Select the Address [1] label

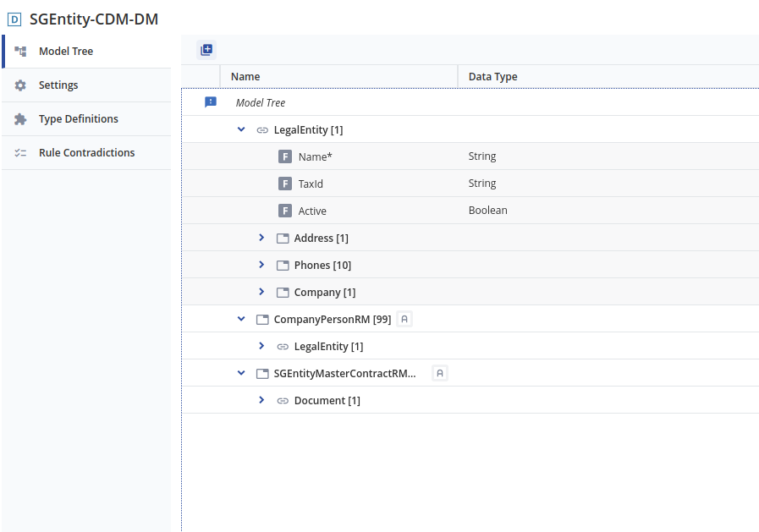pyautogui.click(x=322, y=238)
